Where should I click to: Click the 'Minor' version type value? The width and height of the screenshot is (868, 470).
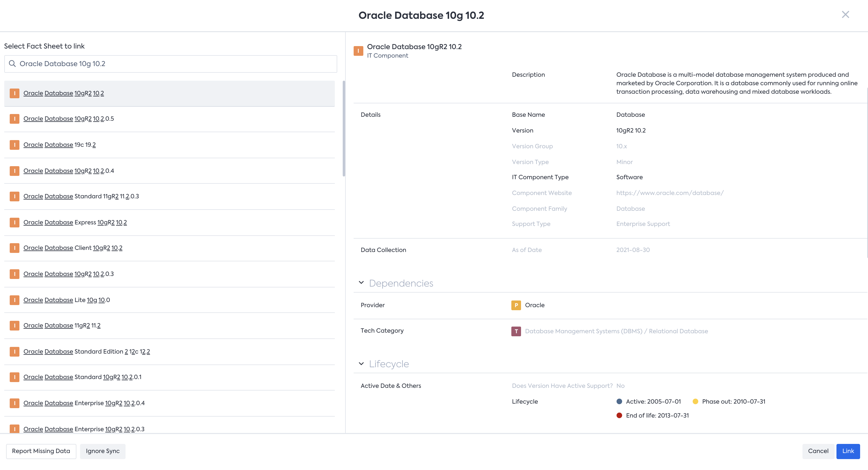pyautogui.click(x=624, y=162)
